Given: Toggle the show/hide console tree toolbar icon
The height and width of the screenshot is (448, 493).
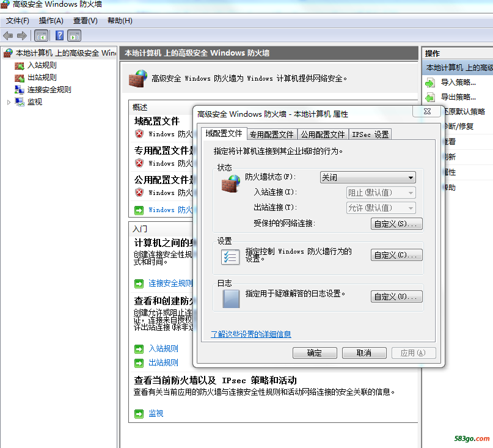Looking at the screenshot, I should click(42, 35).
